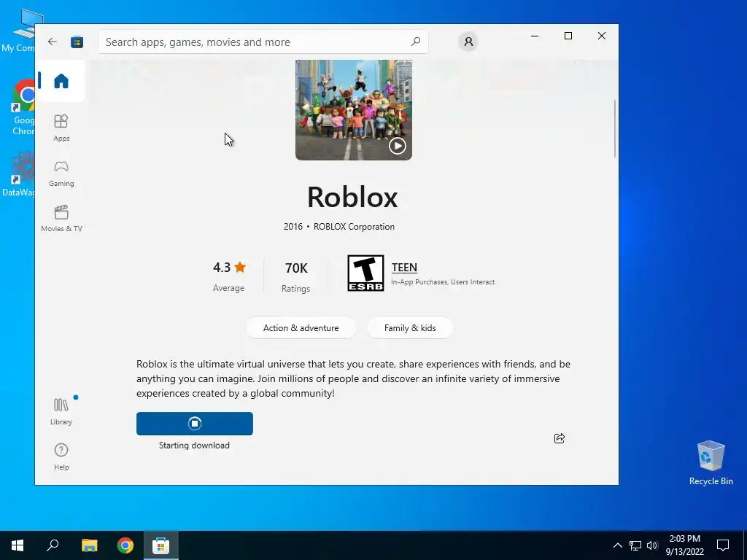Close the Microsoft Store window

click(x=602, y=36)
